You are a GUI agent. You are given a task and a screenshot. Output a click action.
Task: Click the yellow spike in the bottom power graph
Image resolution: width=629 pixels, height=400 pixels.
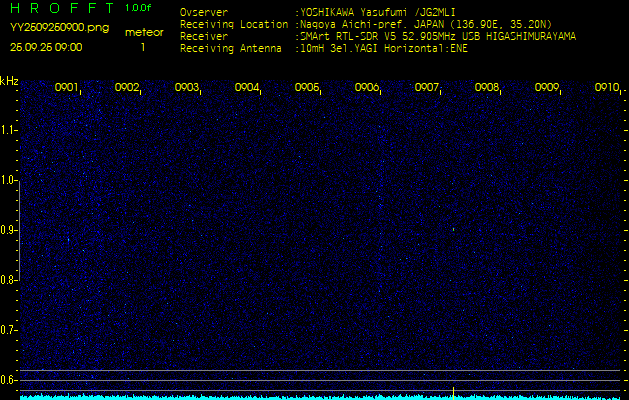click(453, 393)
